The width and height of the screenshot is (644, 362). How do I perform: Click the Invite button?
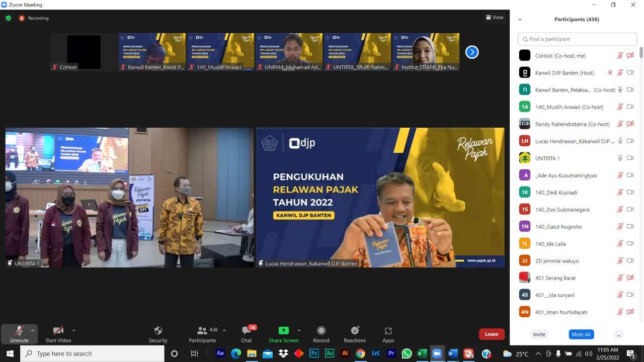(x=539, y=334)
